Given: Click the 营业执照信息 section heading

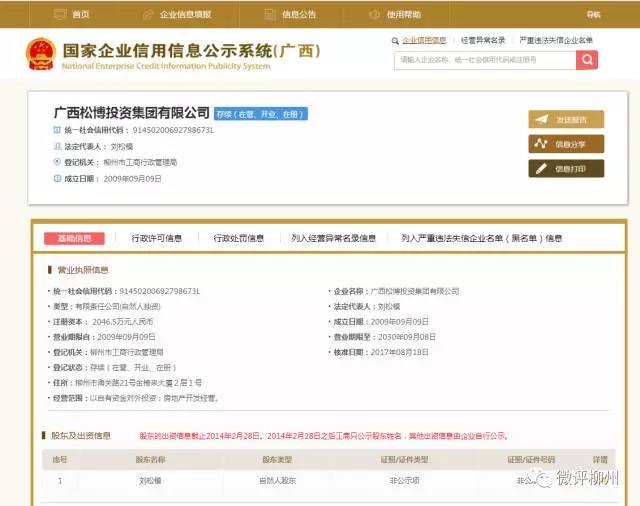Looking at the screenshot, I should pyautogui.click(x=82, y=270).
